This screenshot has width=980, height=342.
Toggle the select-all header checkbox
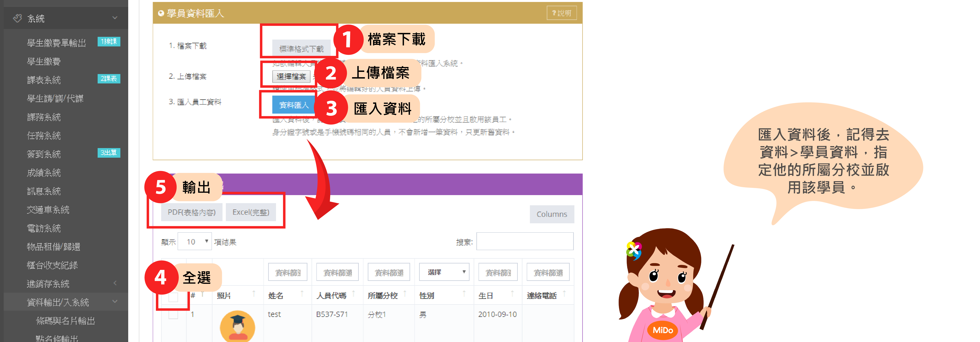(173, 297)
